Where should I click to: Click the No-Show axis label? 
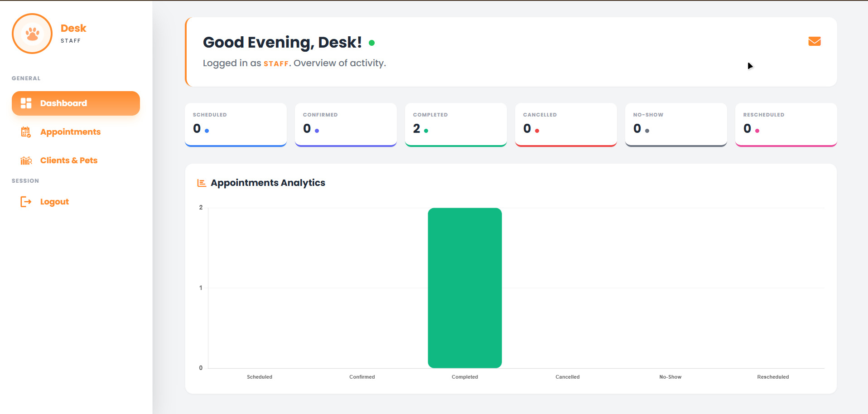[x=670, y=377]
